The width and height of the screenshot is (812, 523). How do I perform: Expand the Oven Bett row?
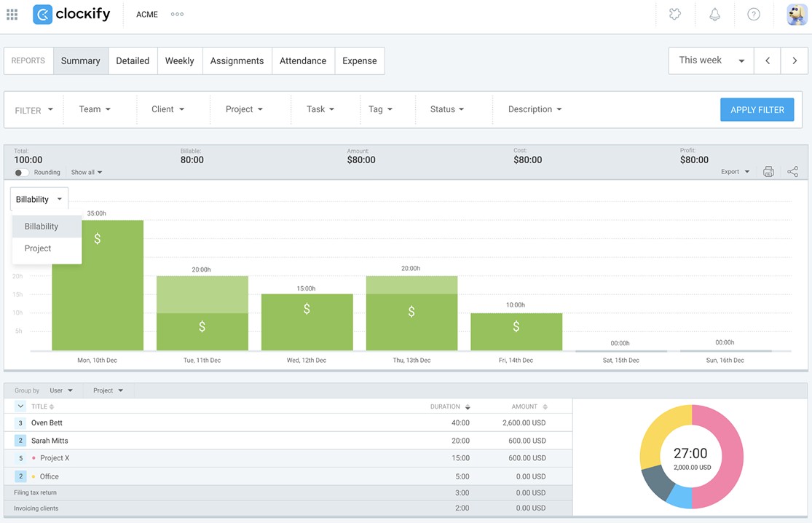tap(20, 422)
